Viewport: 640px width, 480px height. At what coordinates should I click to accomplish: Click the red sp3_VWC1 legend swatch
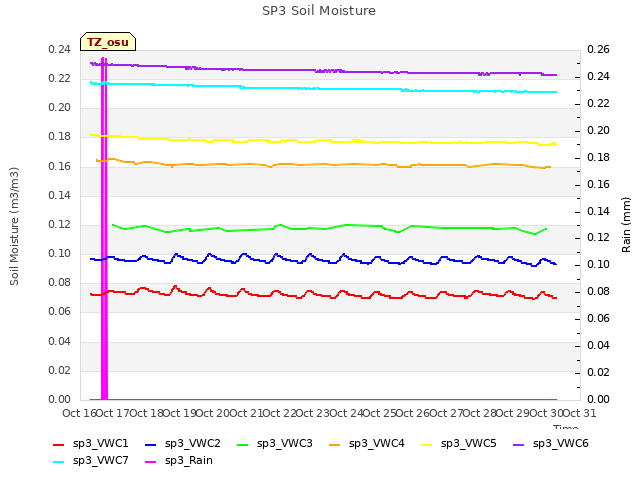click(x=59, y=444)
